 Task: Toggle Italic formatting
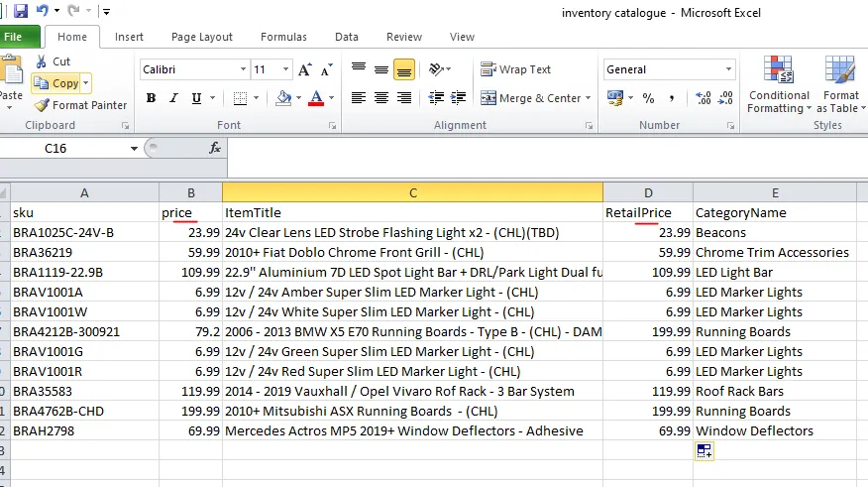(x=173, y=98)
